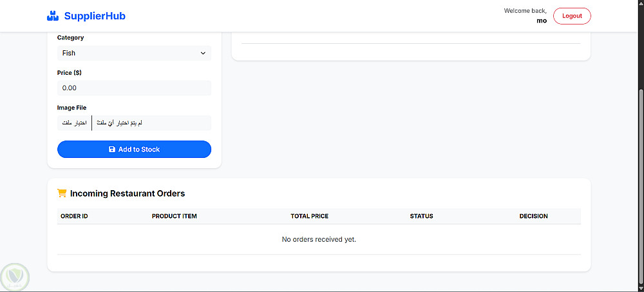Screen dimensions: 644x292
Task: Click the TOTAL PRICE column header
Action: (x=310, y=216)
